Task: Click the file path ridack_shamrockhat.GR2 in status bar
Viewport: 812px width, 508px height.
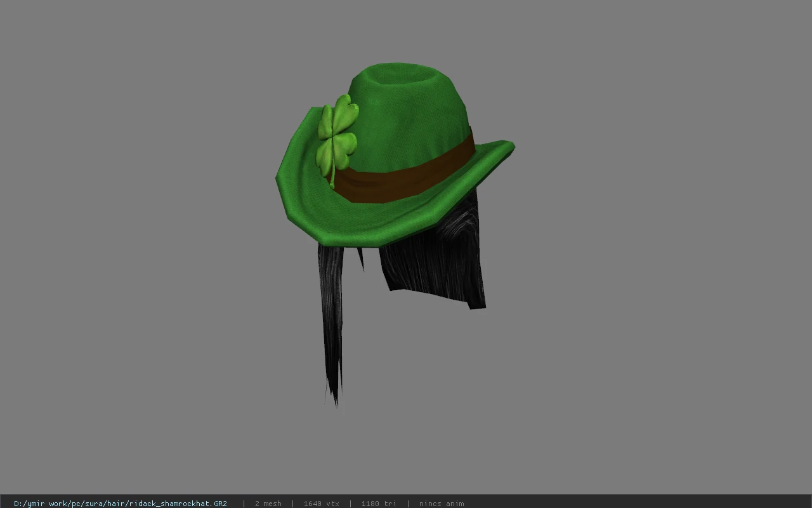Action: coord(121,503)
